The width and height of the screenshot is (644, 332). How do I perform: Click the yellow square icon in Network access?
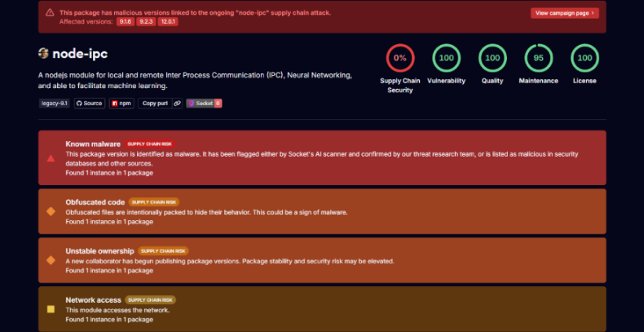click(51, 309)
